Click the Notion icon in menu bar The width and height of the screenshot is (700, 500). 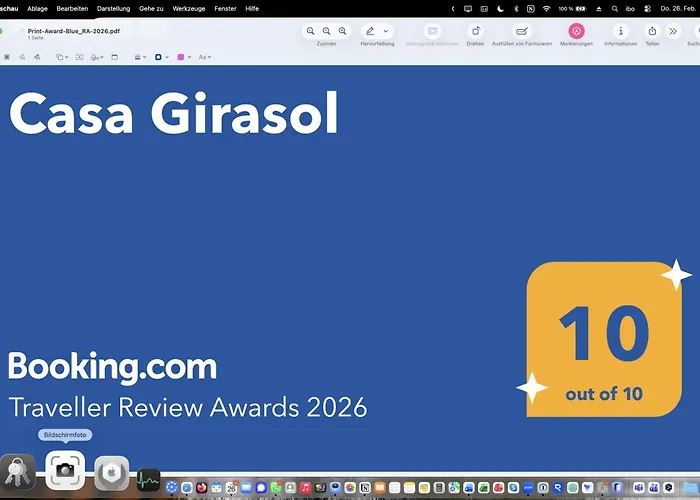531,8
